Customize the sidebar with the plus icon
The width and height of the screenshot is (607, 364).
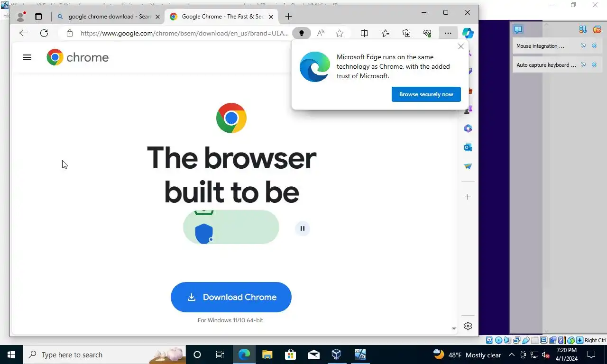pos(468,197)
